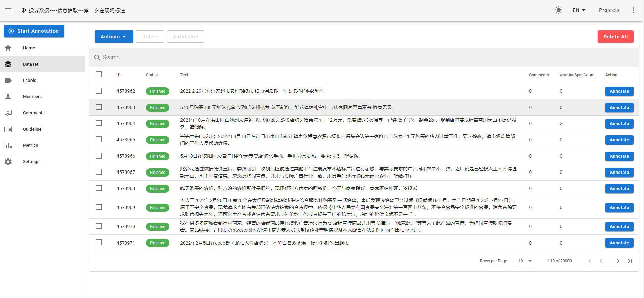This screenshot has height=298, width=644.
Task: Annotate the row with ID 4573969
Action: pyautogui.click(x=619, y=208)
